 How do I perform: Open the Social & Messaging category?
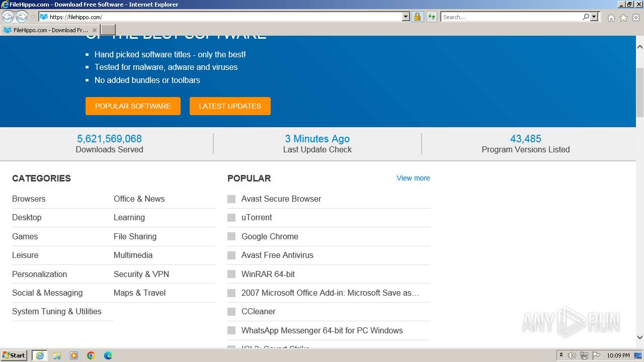click(47, 293)
